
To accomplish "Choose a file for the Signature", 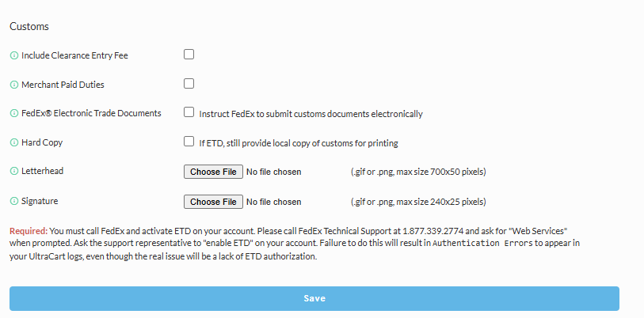I will pyautogui.click(x=213, y=202).
